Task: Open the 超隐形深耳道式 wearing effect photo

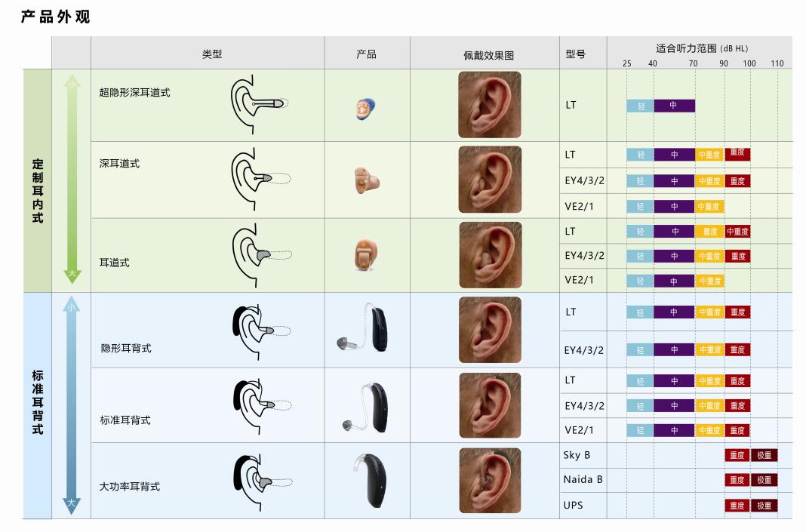Action: 489,104
